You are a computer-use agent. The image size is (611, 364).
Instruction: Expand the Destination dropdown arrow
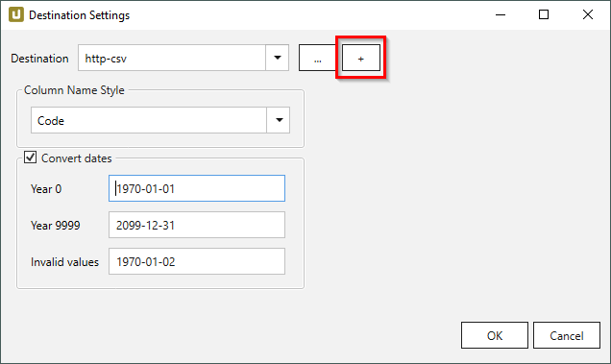pos(277,58)
